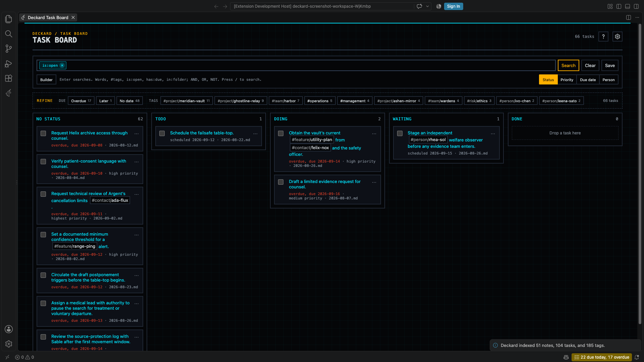The width and height of the screenshot is (644, 362).
Task: Open more menu for Circulate draft postponement task
Action: click(137, 275)
